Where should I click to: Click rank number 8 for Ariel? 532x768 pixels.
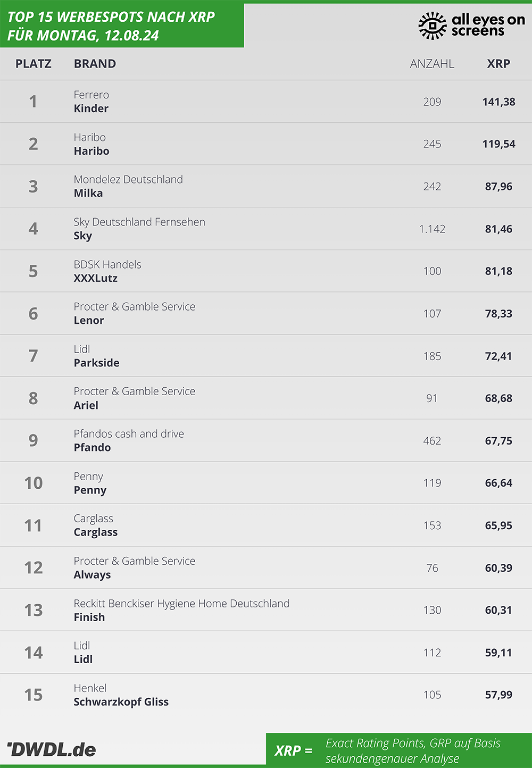[x=34, y=398]
